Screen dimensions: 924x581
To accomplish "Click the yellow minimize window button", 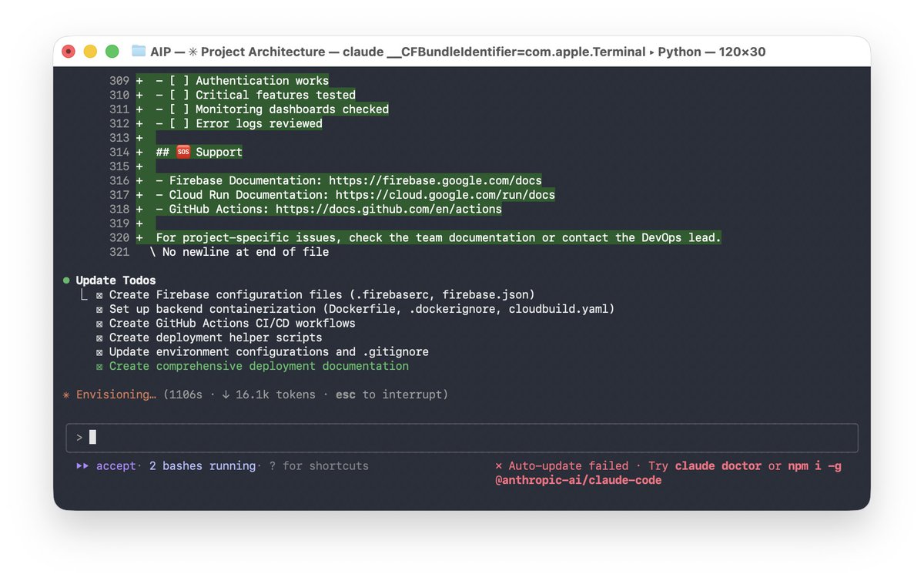I will point(90,52).
